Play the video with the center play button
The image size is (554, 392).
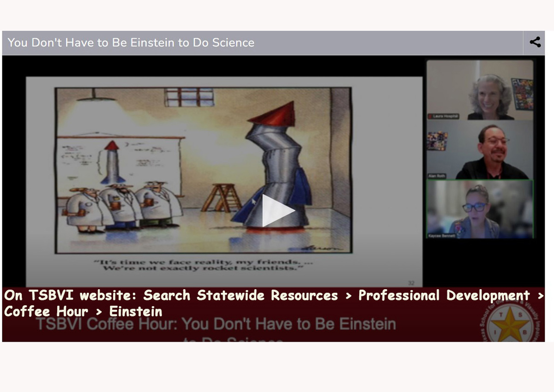click(x=277, y=210)
